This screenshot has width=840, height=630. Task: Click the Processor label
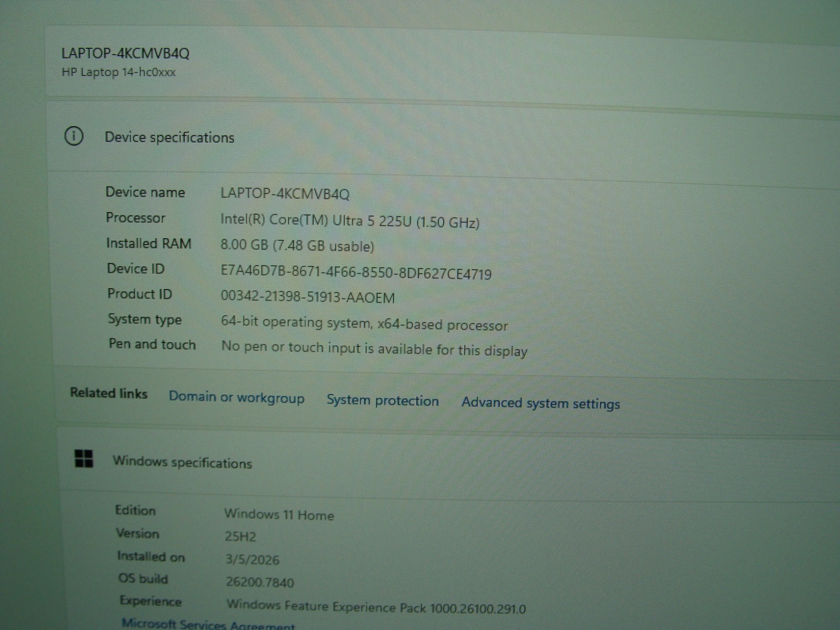pos(135,217)
